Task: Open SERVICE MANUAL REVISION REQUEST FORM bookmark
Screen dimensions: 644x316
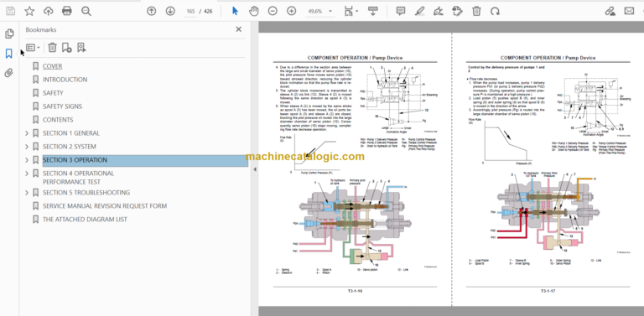Action: click(x=105, y=206)
